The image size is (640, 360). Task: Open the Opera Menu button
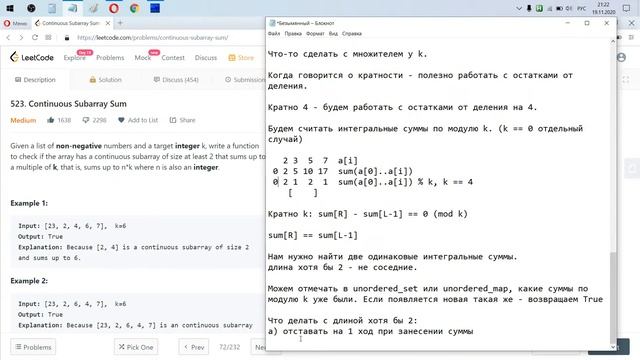tap(15, 23)
